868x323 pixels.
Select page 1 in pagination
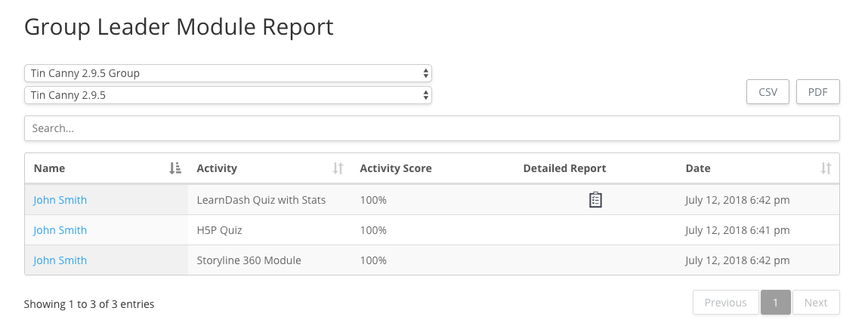click(776, 303)
